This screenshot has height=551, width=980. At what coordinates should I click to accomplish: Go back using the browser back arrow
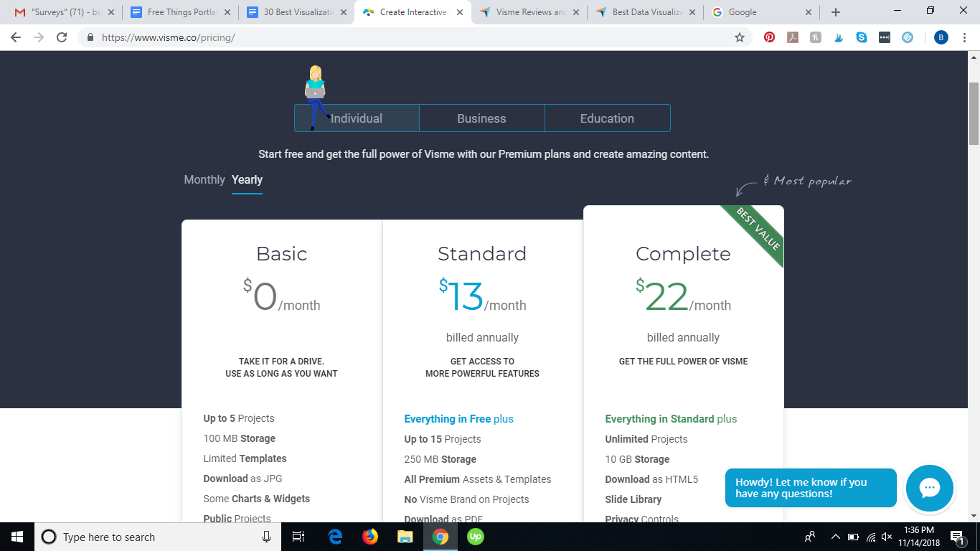[x=16, y=37]
